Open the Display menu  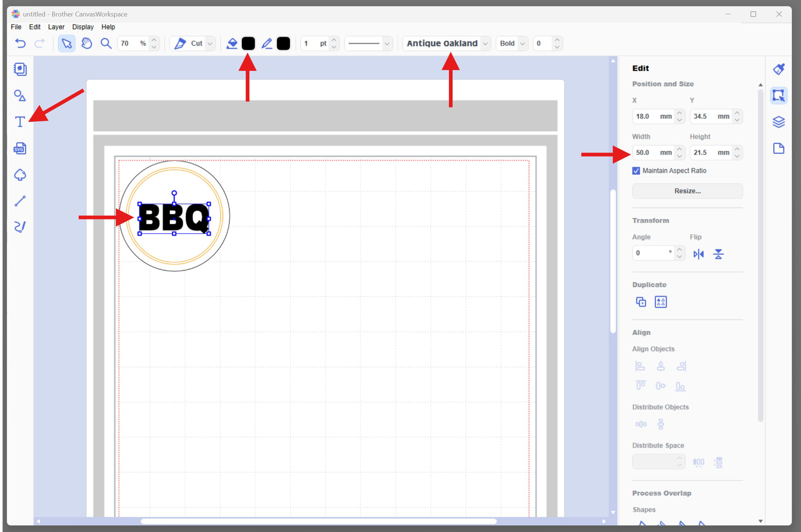point(83,27)
